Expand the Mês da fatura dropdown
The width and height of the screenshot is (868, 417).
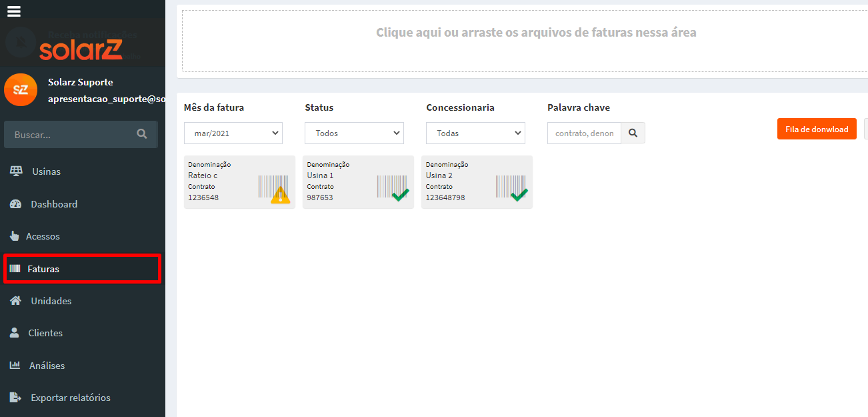[233, 133]
